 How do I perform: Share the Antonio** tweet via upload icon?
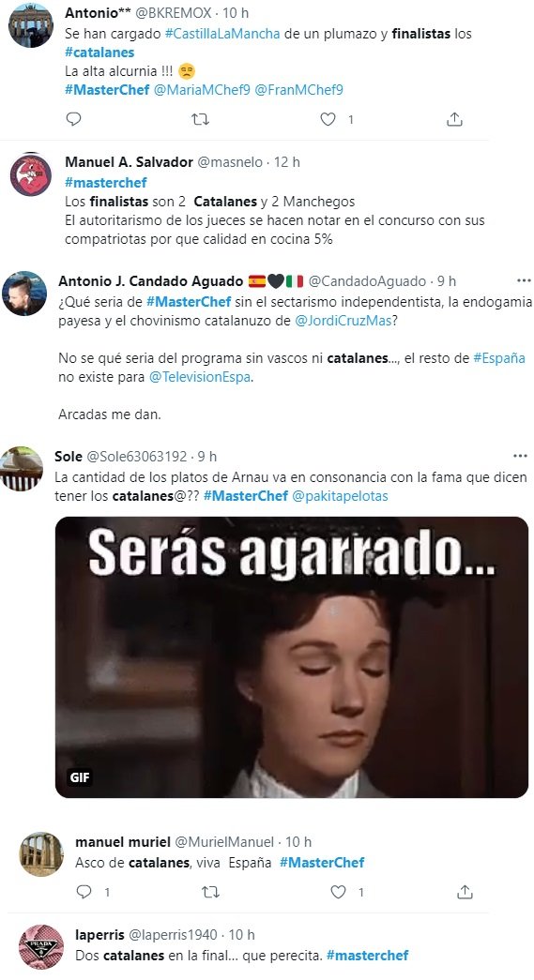[454, 119]
